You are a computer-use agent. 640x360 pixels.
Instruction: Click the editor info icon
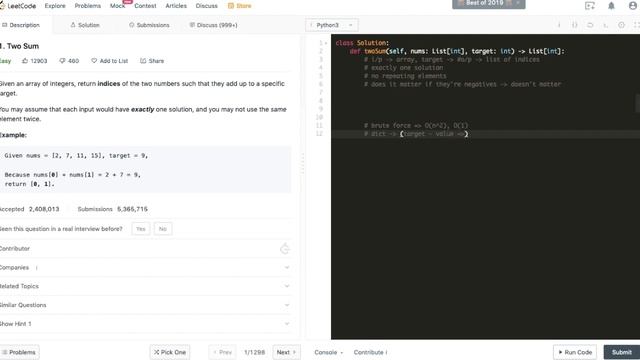559,25
